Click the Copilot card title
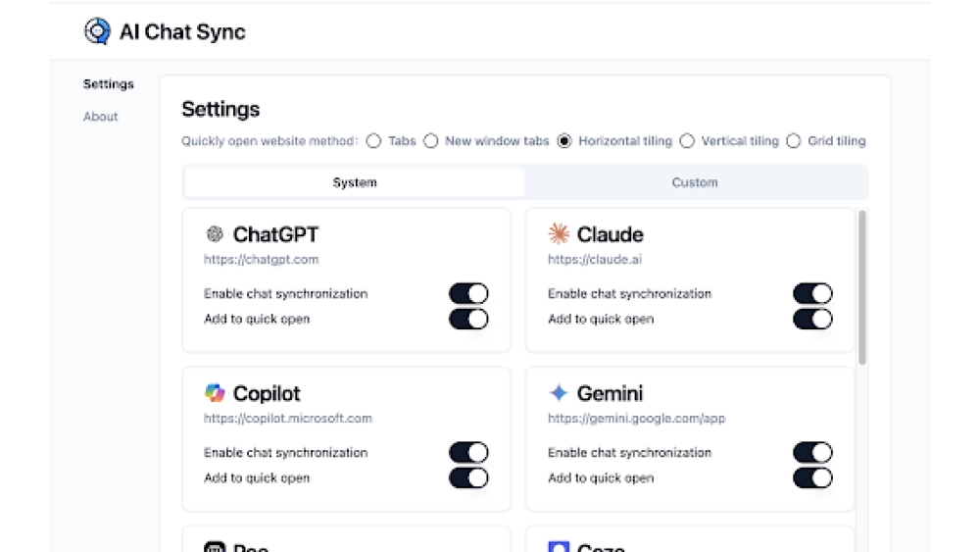Screen dimensions: 980x552 pos(267,393)
